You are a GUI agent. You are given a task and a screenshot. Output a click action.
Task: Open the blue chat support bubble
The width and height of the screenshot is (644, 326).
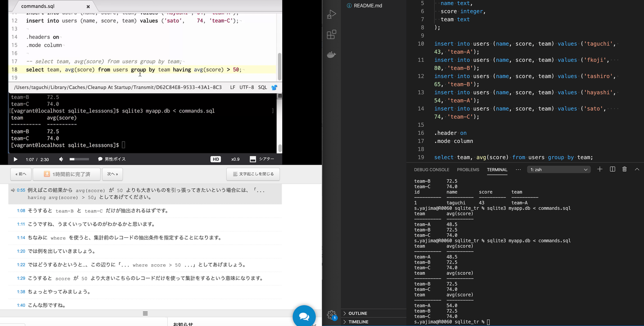304,316
